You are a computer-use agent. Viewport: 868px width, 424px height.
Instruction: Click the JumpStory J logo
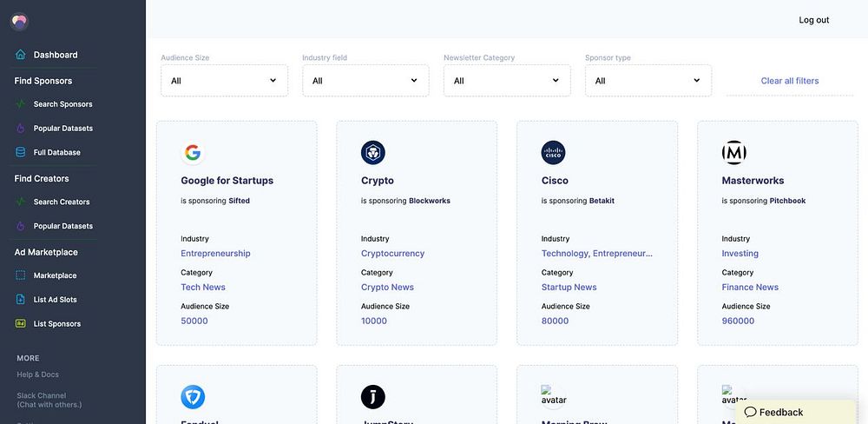point(373,397)
